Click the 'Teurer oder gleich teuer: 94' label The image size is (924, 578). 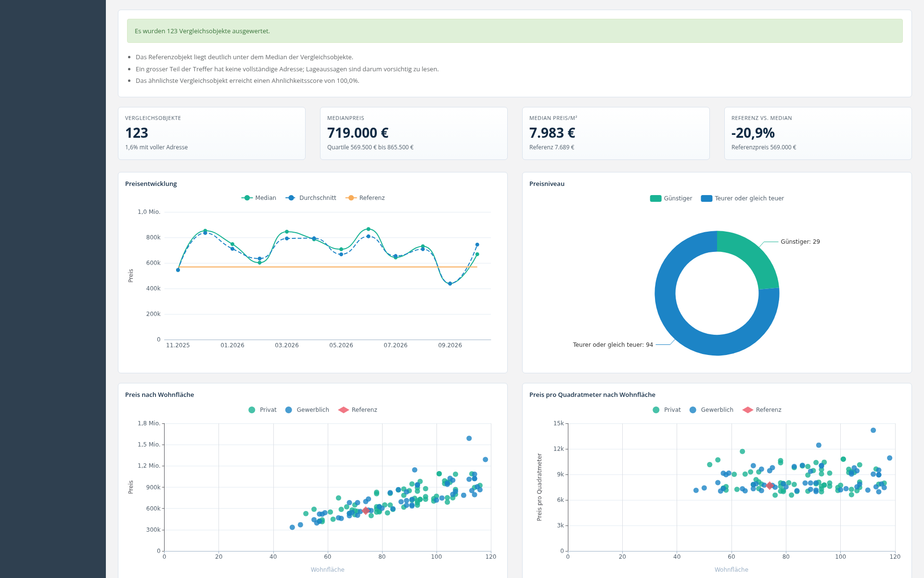613,345
